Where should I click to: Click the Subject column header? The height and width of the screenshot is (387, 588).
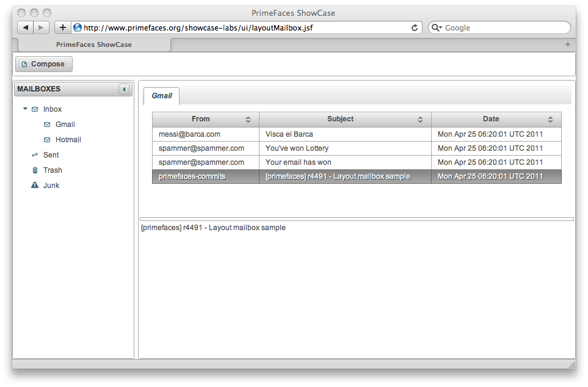pyautogui.click(x=345, y=119)
